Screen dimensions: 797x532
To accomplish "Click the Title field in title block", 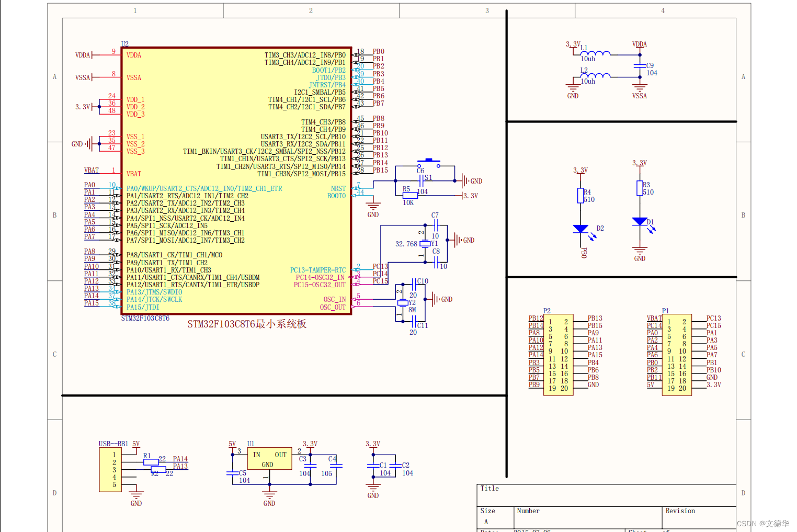I will point(606,495).
